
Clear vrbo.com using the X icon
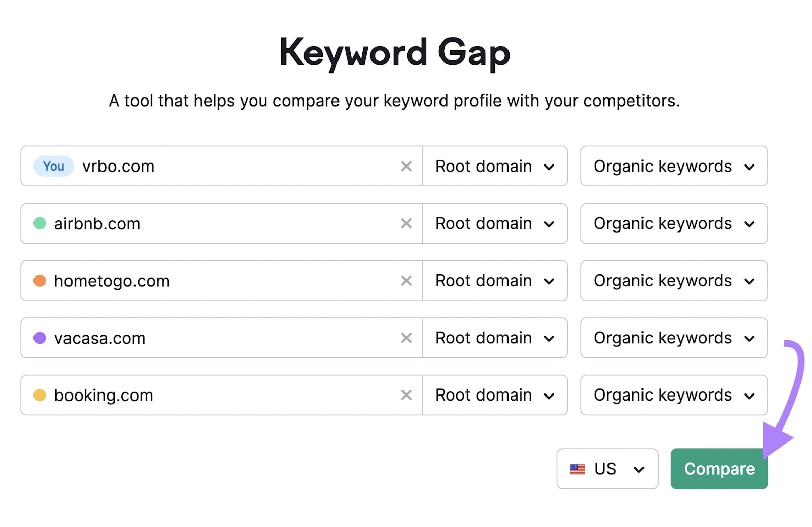(406, 166)
